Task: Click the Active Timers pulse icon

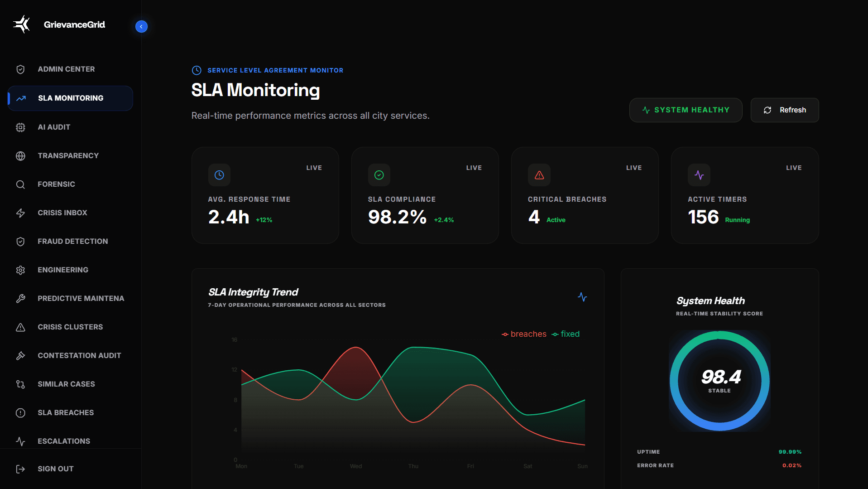Action: 699,175
